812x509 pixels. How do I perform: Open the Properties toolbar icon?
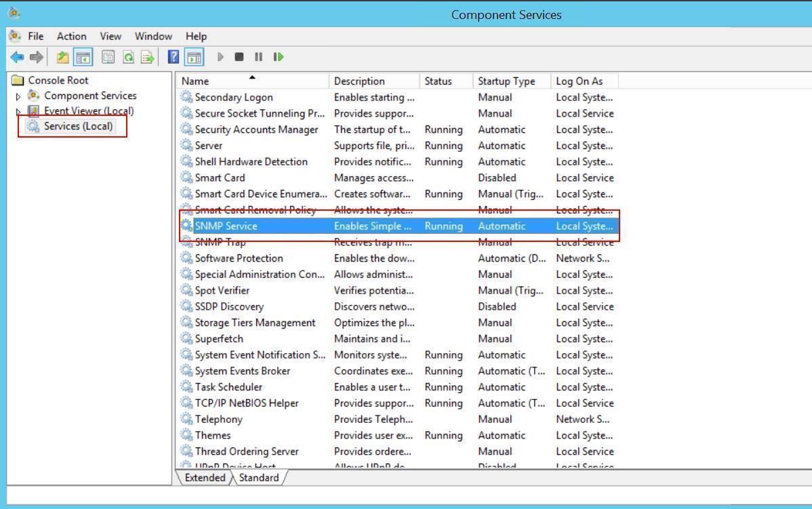108,57
